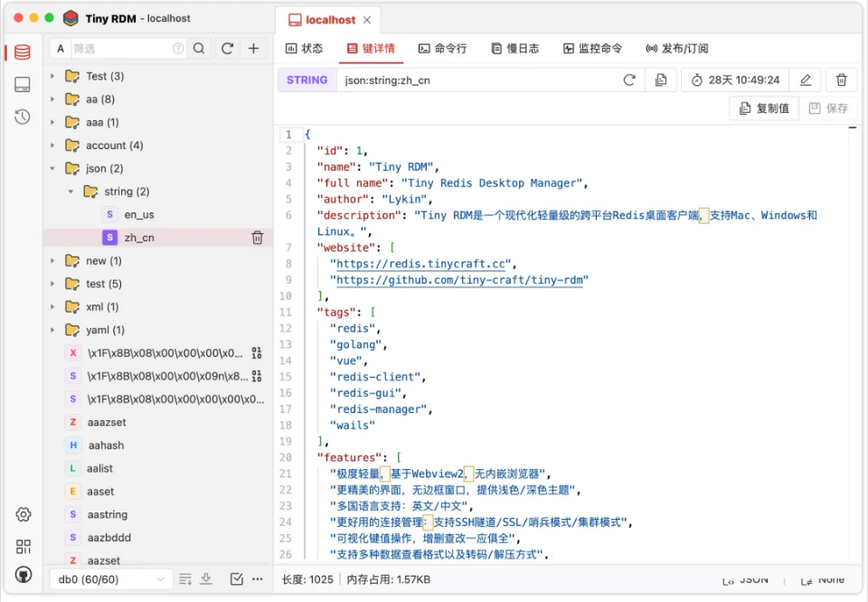Image resolution: width=868 pixels, height=602 pixels.
Task: Click the reload key list icon
Action: pos(227,49)
